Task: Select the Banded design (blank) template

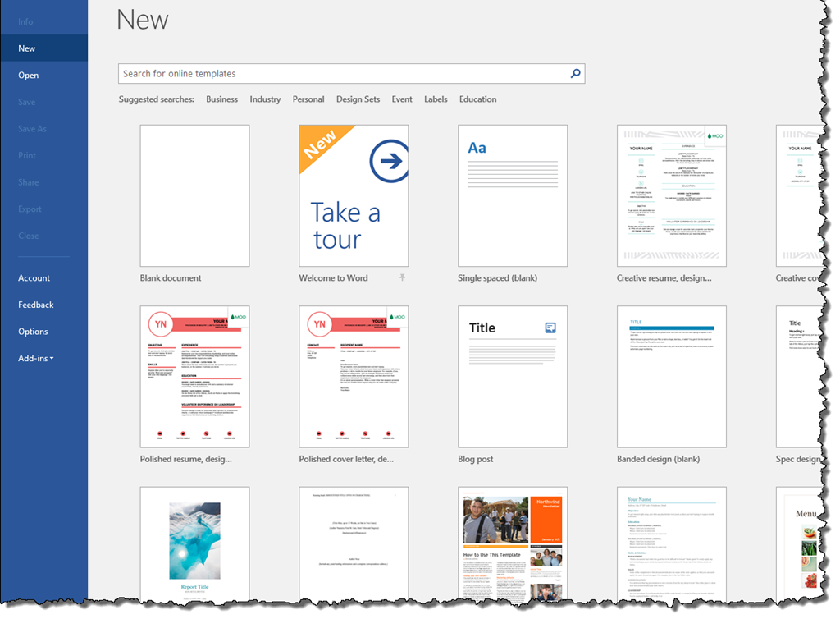Action: (672, 376)
